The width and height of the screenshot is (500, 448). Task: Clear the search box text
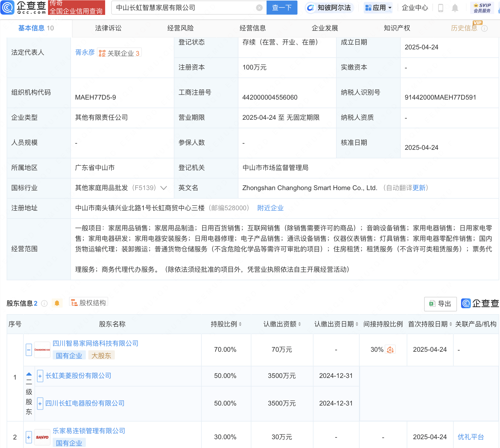pos(259,8)
